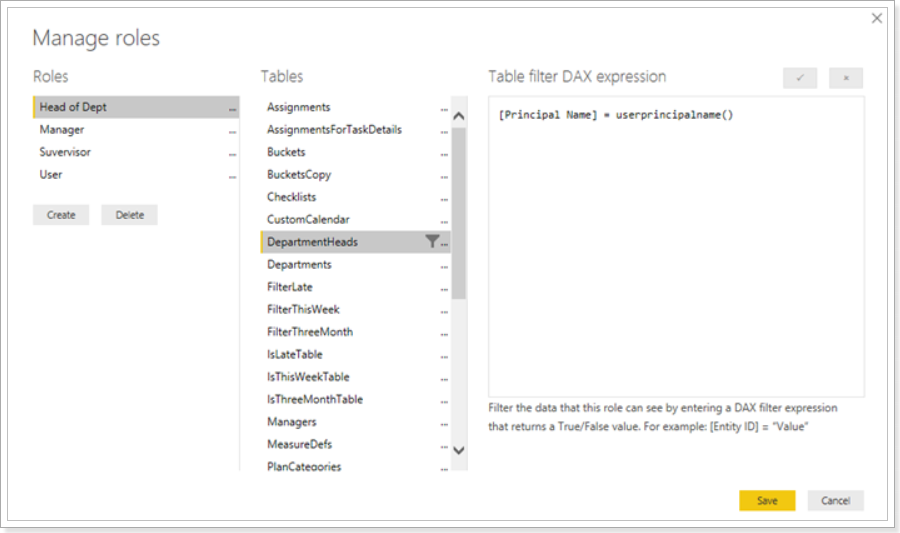Open ellipsis menu for Head of Dept role
The width and height of the screenshot is (900, 533).
232,109
